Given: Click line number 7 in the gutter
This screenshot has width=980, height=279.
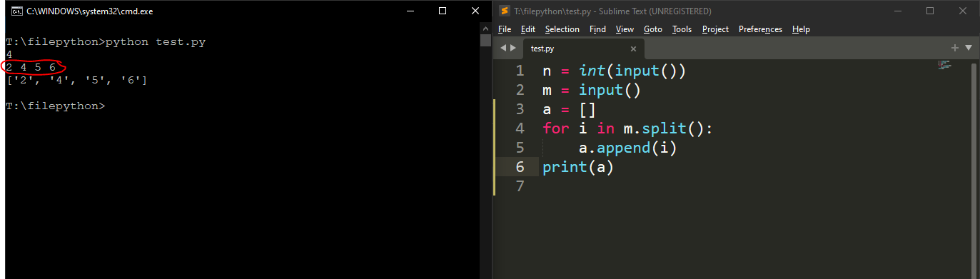Looking at the screenshot, I should pos(520,186).
